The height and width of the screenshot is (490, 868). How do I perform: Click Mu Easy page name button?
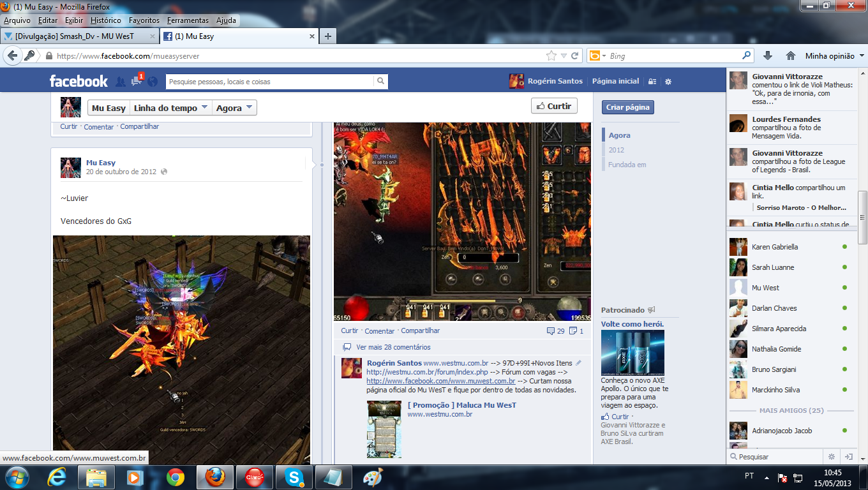[108, 108]
